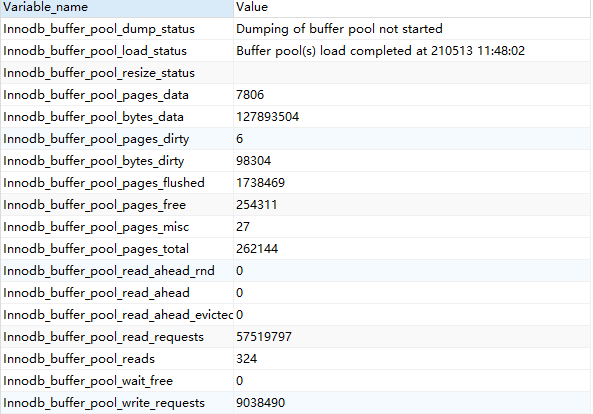Select the Innodb_buffer_pool_read_ahead_rnd name cell
The width and height of the screenshot is (593, 414).
point(117,271)
